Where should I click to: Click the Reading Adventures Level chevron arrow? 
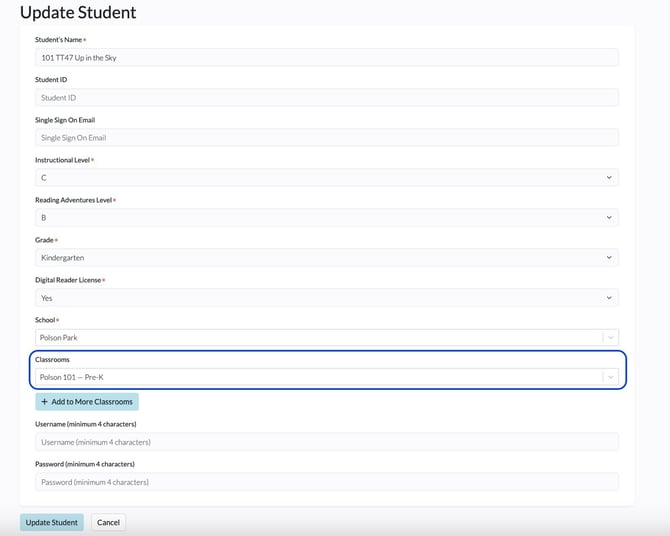[x=609, y=218]
